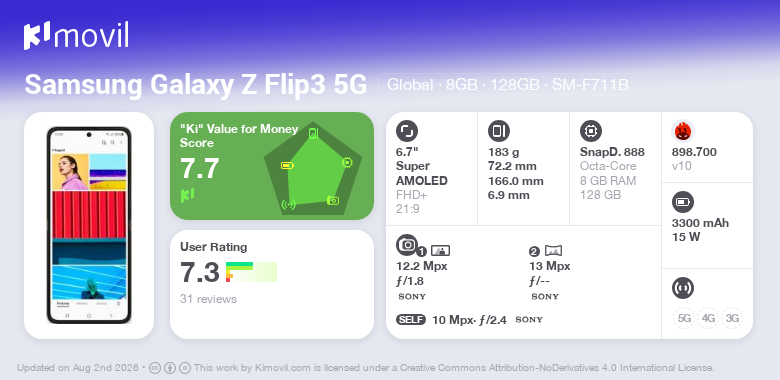The image size is (780, 380).
Task: Click the 3G network badge
Action: (732, 318)
